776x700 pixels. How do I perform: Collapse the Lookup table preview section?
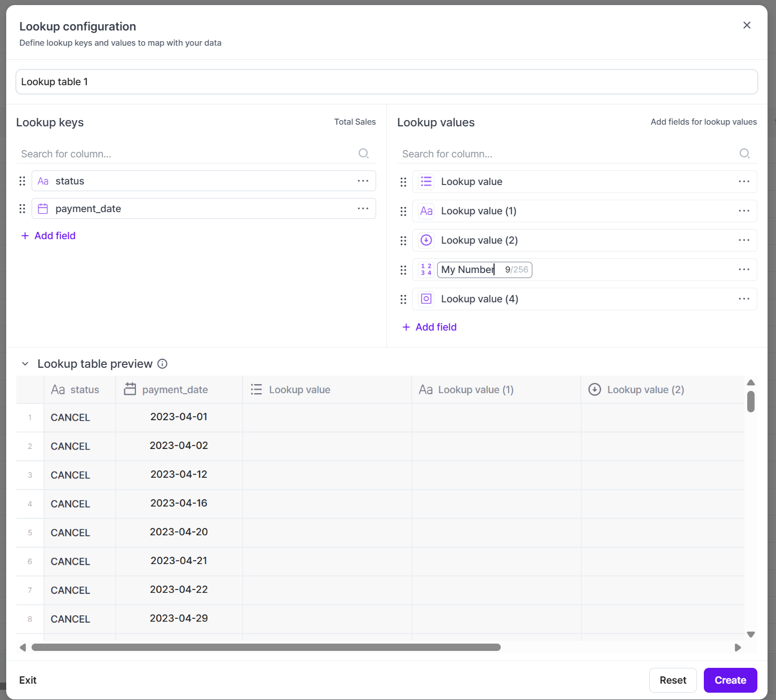click(x=25, y=364)
